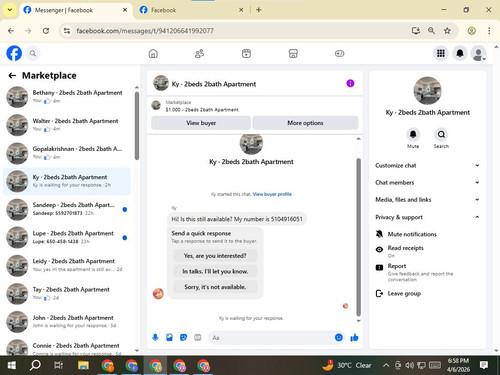Open the emoji picker in message box

(339, 338)
